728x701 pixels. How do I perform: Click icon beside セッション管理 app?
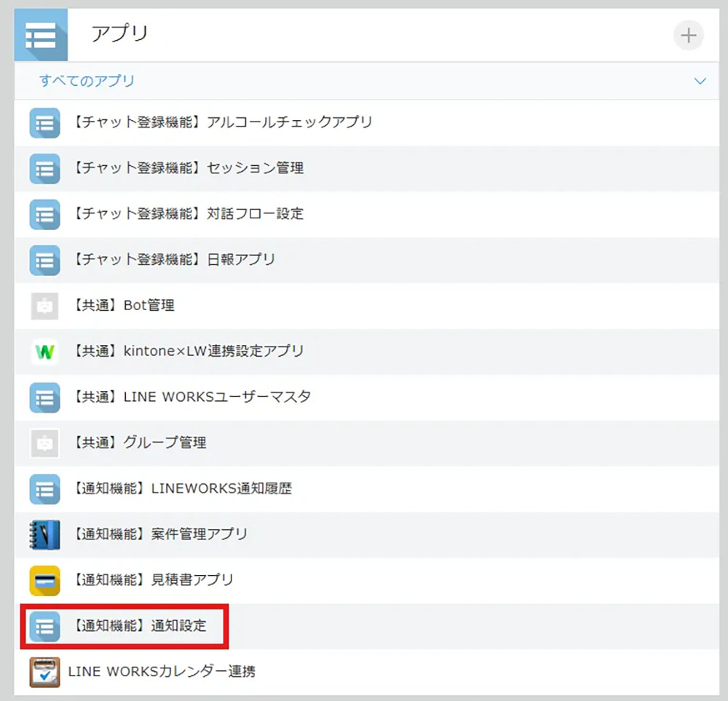[x=44, y=169]
